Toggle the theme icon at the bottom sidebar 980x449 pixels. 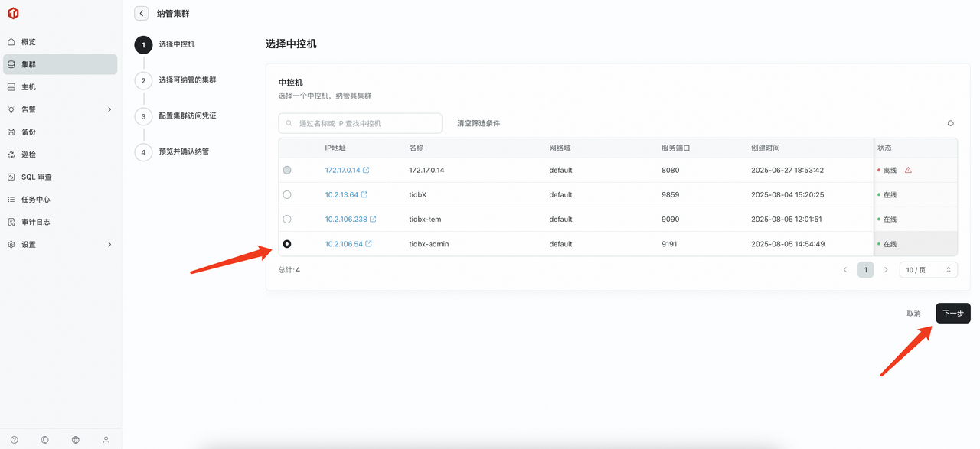[x=44, y=440]
